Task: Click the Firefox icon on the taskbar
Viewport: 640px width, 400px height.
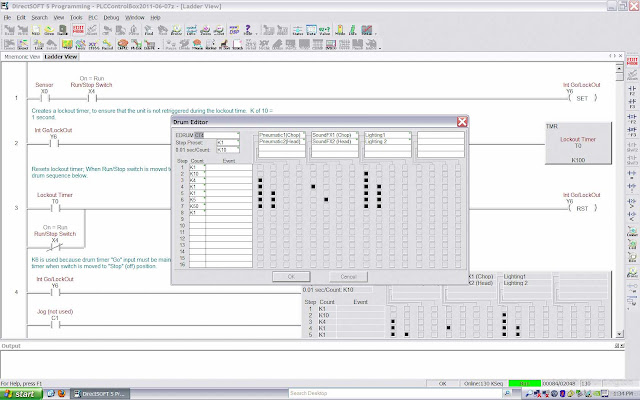Action: point(61,393)
